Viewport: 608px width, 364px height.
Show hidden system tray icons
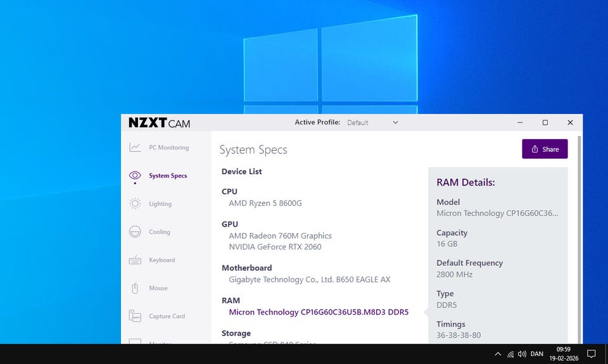(x=498, y=354)
